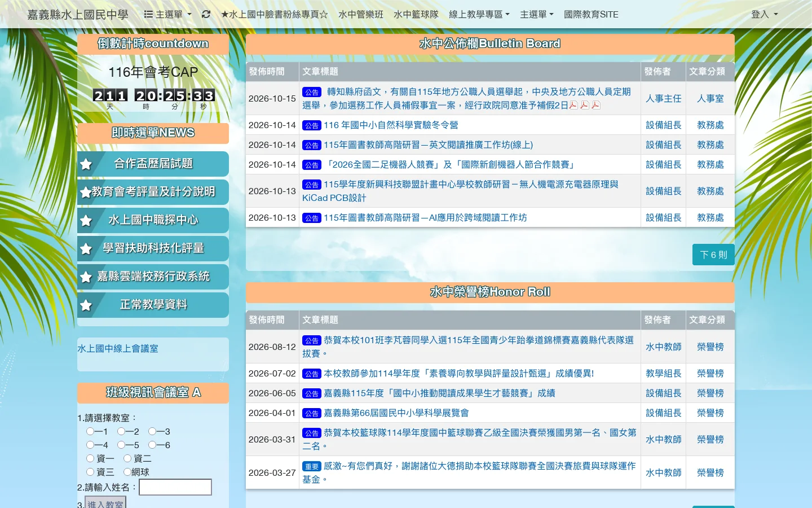Open the 感激~有您們真好 important notice
Image resolution: width=812 pixels, height=508 pixels.
click(x=469, y=472)
